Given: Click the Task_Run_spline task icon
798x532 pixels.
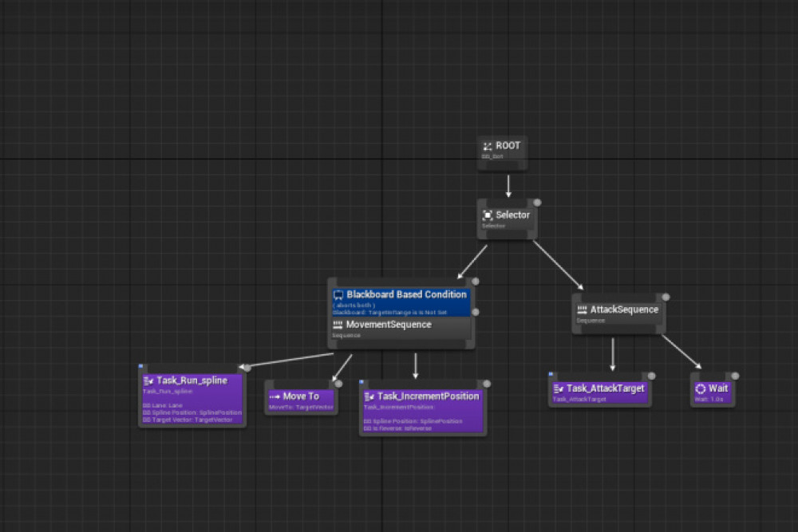Looking at the screenshot, I should click(148, 381).
